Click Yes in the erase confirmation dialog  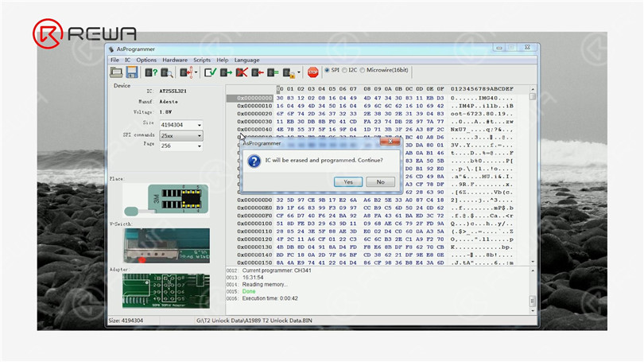pos(348,182)
